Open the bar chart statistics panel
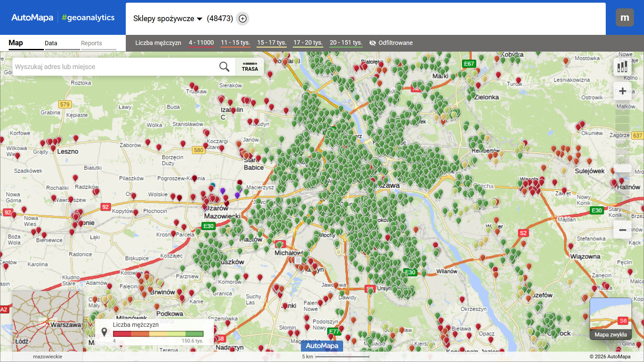This screenshot has height=362, width=644. [x=623, y=67]
